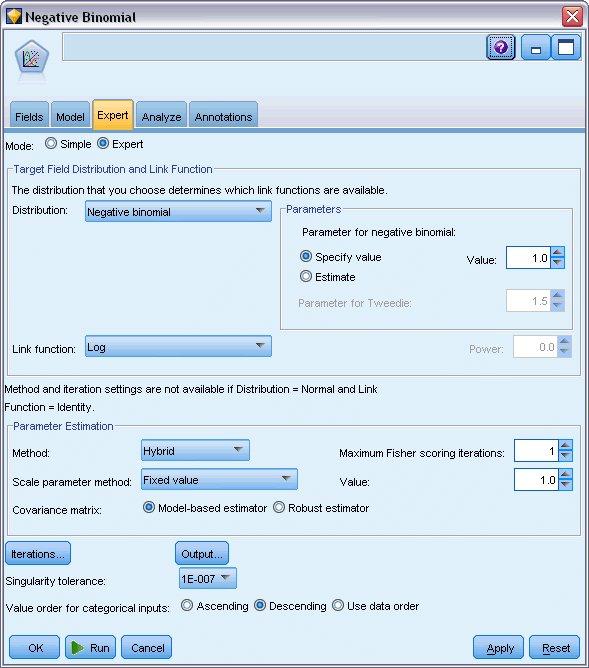Increase negative binomial parameter Value spinner
This screenshot has width=589, height=668.
click(x=557, y=253)
